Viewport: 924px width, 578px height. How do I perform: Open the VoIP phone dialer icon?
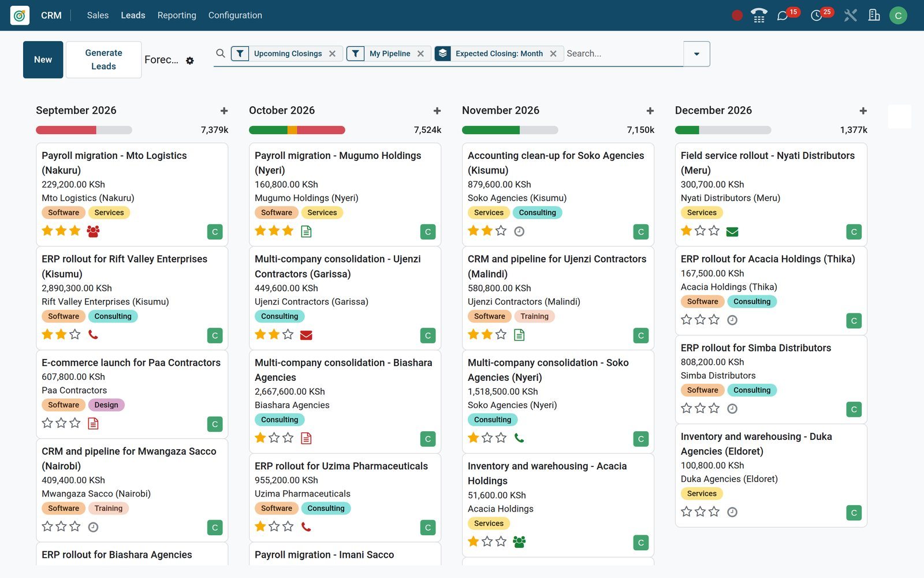coord(759,16)
